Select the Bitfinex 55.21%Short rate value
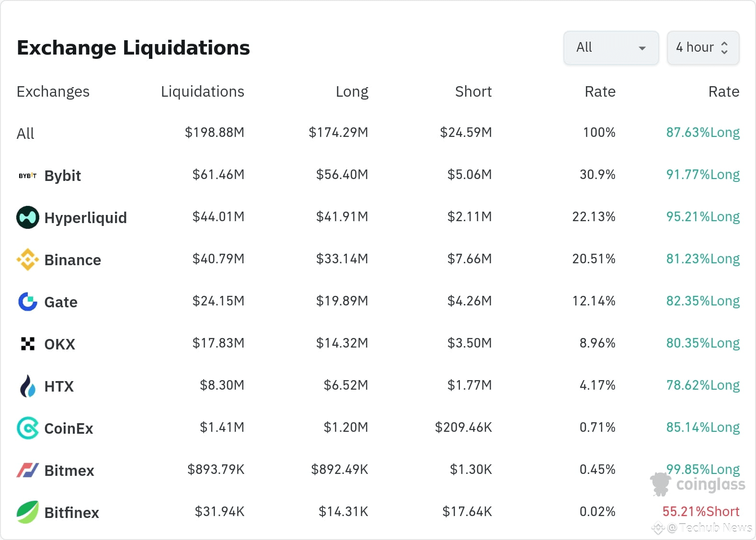This screenshot has height=540, width=756. pyautogui.click(x=700, y=511)
